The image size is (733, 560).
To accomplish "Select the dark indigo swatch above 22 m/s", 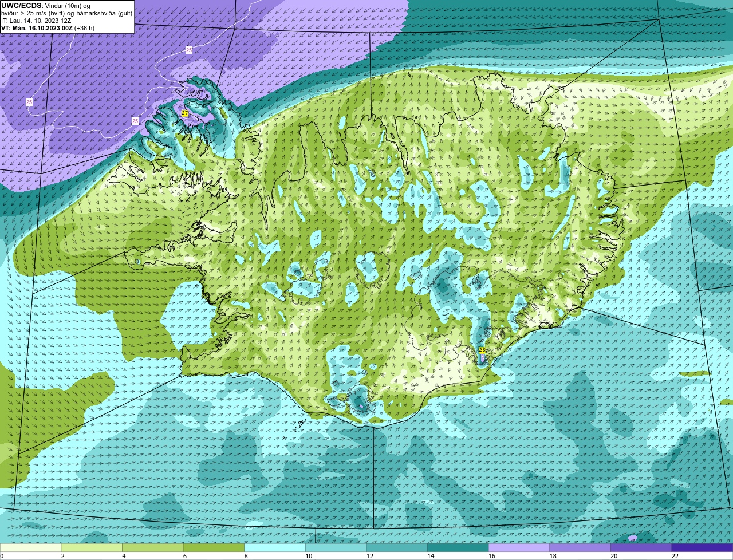I will 702,548.
